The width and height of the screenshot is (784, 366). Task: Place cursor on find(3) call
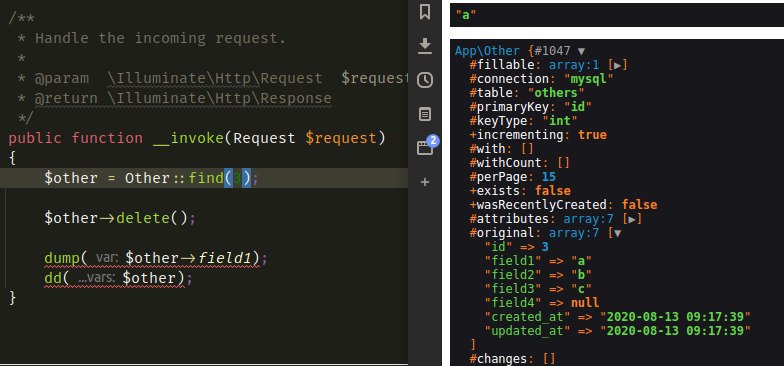click(x=219, y=178)
